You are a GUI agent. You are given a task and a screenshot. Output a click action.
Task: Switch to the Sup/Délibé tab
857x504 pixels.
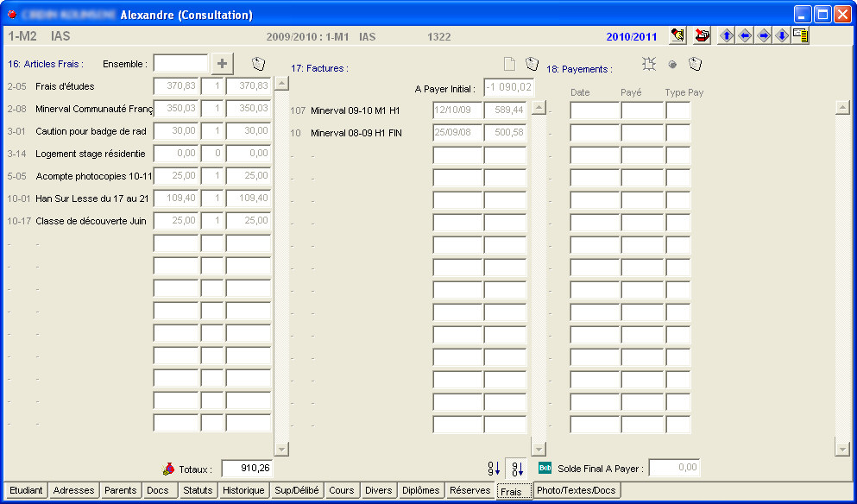(298, 490)
